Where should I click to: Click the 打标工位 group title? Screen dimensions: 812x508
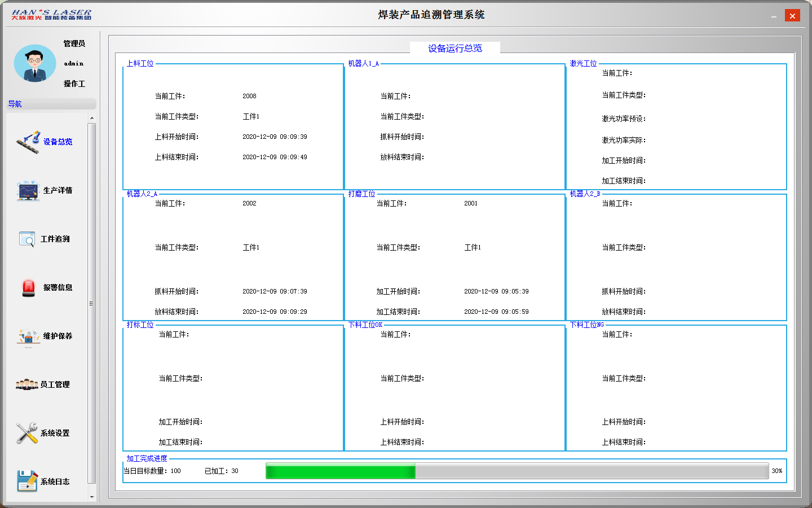(140, 325)
